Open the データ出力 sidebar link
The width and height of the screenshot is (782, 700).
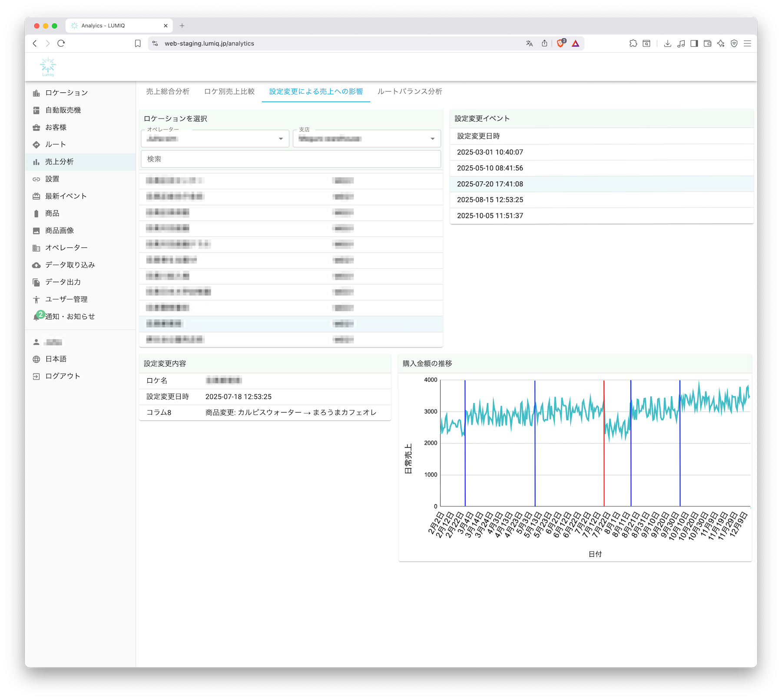coord(63,282)
